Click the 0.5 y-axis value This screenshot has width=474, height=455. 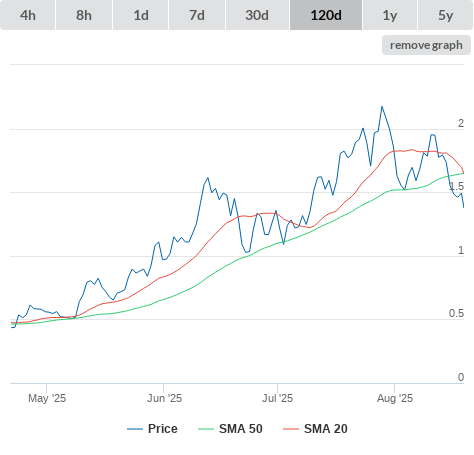tap(456, 313)
